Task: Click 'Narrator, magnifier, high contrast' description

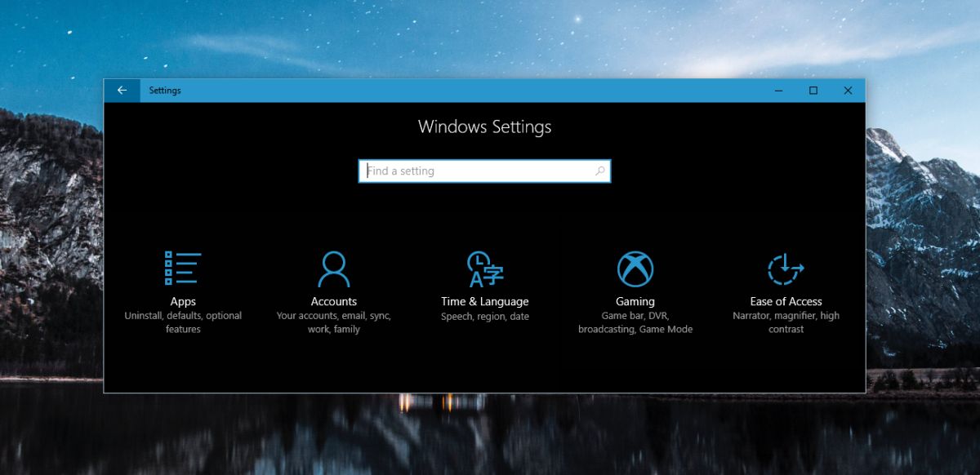Action: coord(786,322)
